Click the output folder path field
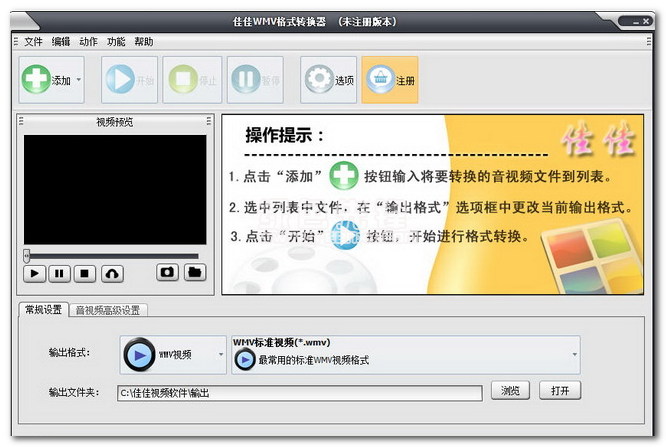Viewport: 666px width, 447px height. pos(300,393)
